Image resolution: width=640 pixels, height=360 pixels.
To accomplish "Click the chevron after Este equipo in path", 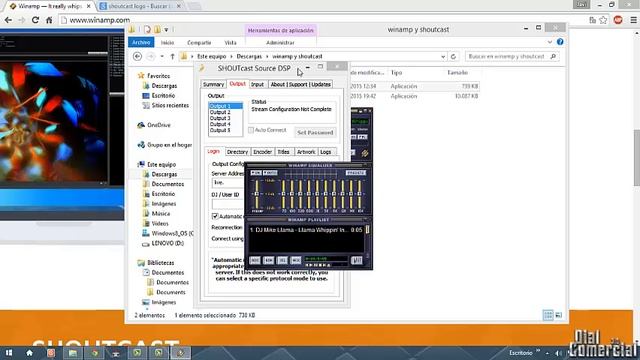I will [231, 56].
